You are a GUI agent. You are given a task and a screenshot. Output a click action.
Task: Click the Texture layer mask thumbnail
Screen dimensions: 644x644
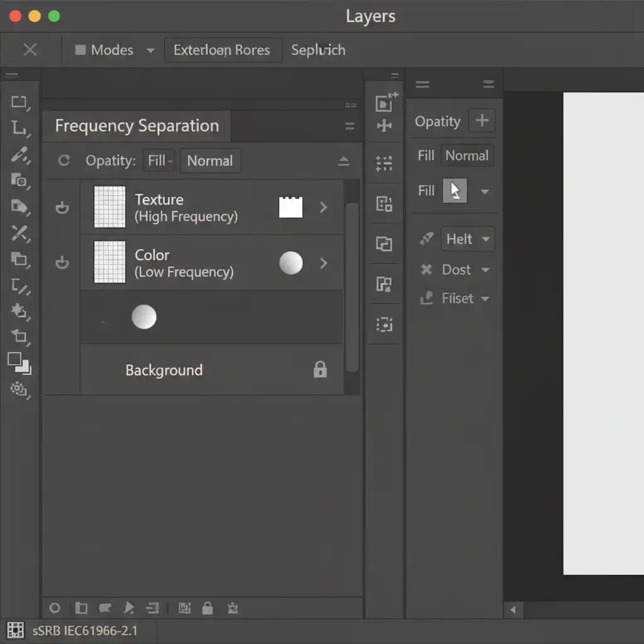(291, 207)
